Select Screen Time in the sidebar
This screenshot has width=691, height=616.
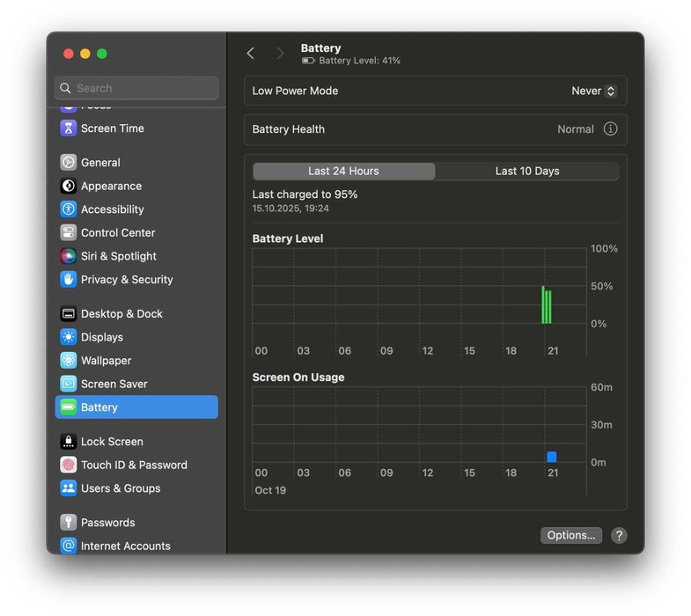tap(136, 128)
